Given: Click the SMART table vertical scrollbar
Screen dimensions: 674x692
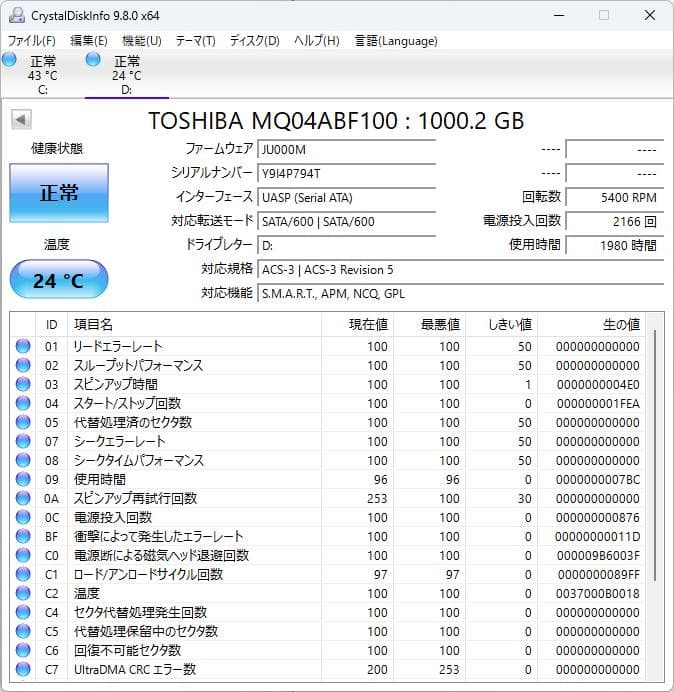Looking at the screenshot, I should coord(655,455).
